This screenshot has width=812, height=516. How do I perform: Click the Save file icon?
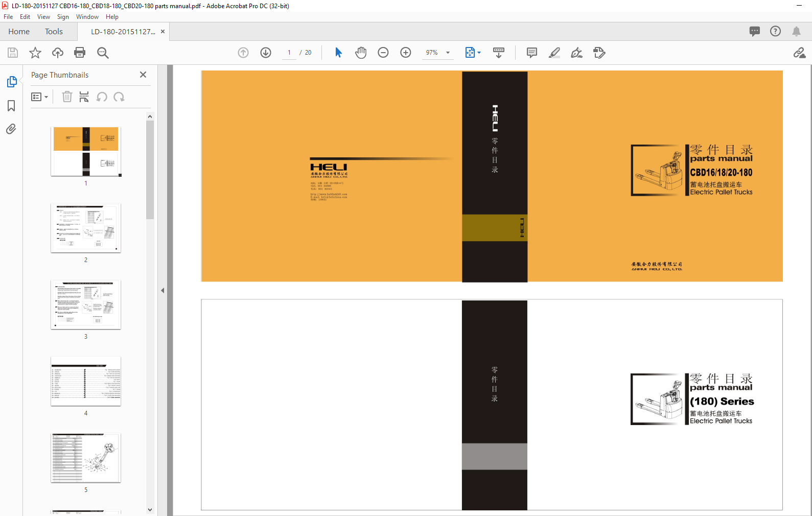[13, 53]
